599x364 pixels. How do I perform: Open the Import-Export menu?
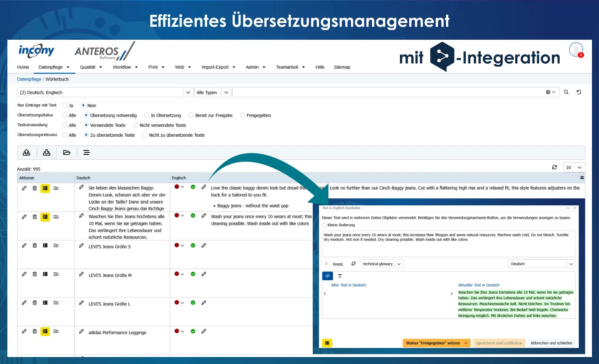coord(218,67)
